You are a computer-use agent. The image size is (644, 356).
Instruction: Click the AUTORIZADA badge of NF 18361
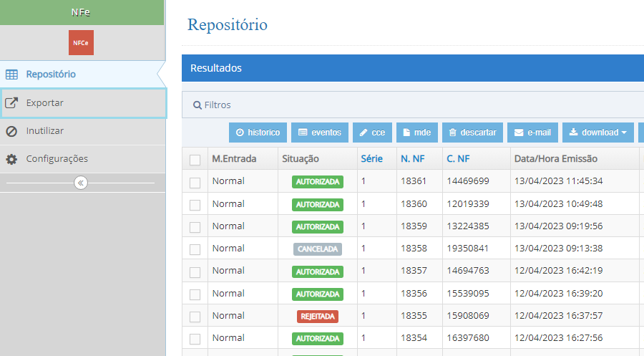pyautogui.click(x=318, y=182)
